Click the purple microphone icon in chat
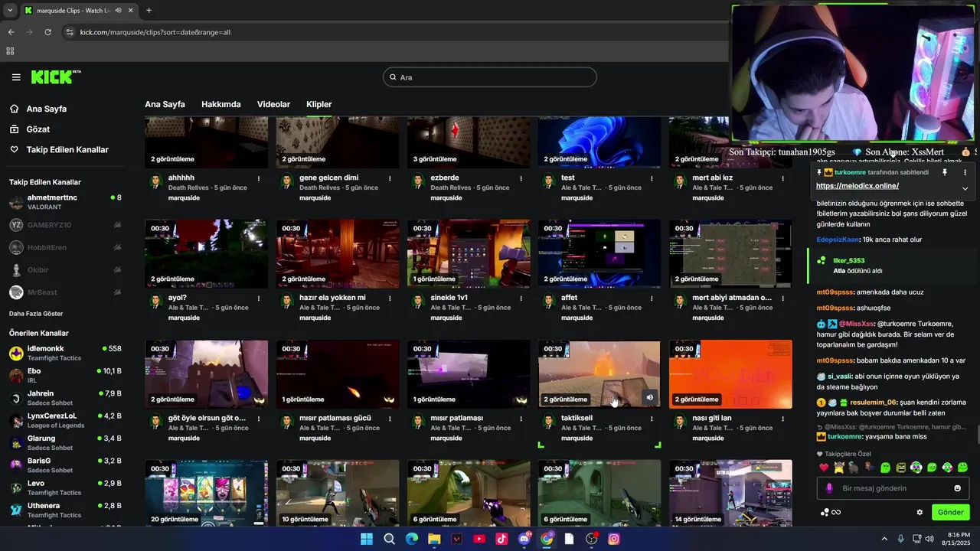 (829, 488)
